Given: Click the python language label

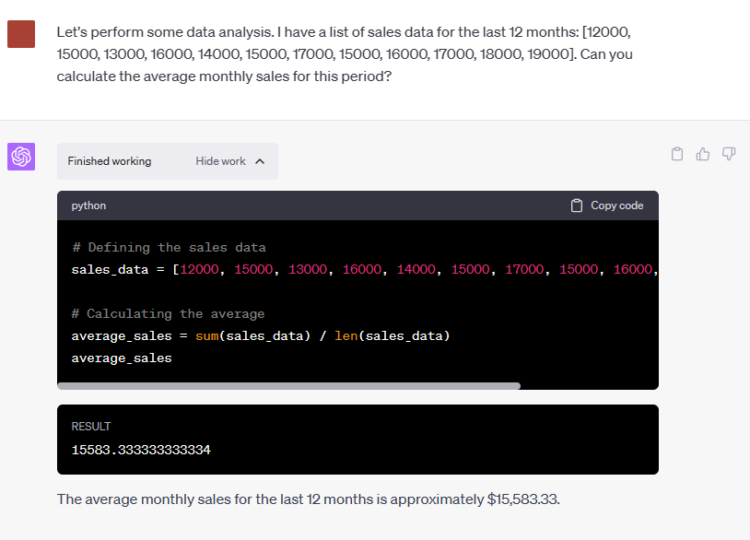Looking at the screenshot, I should (x=88, y=206).
